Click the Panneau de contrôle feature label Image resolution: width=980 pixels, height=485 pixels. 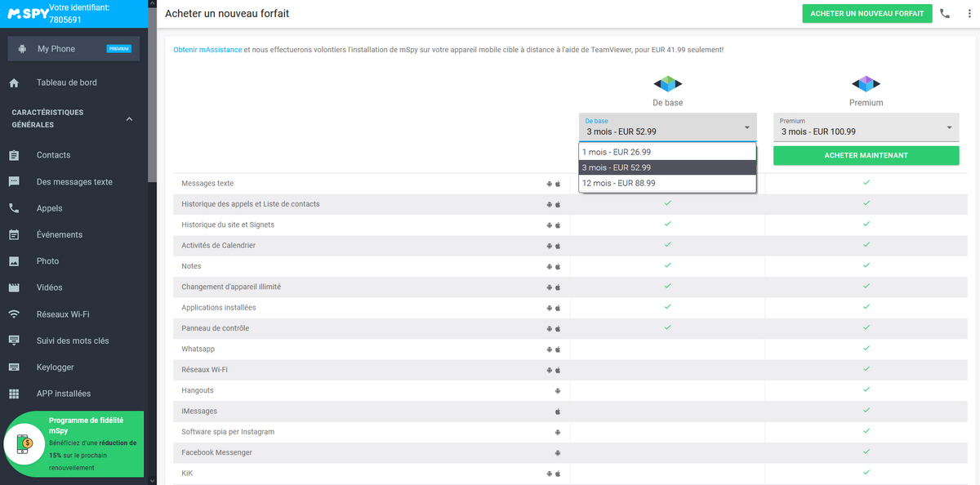point(216,328)
